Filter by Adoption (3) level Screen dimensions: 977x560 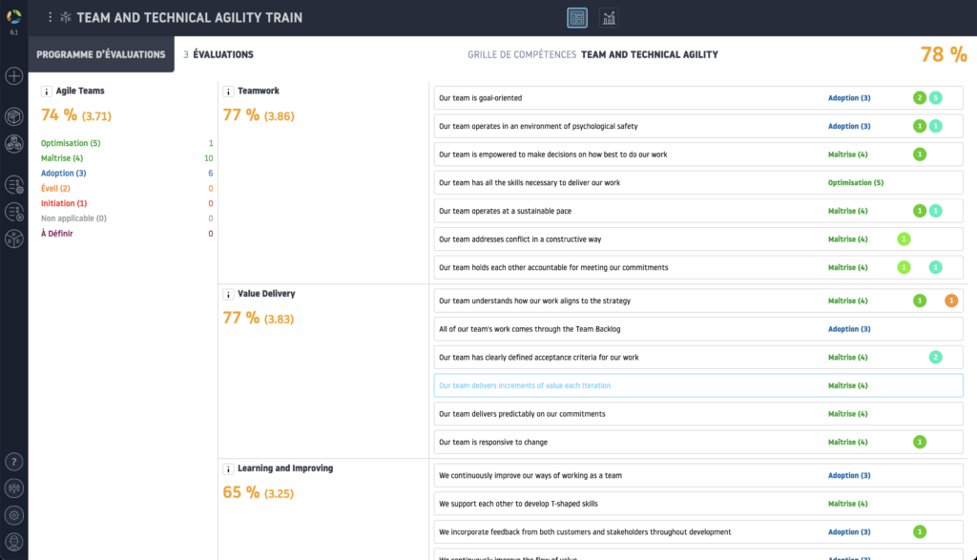click(x=64, y=174)
